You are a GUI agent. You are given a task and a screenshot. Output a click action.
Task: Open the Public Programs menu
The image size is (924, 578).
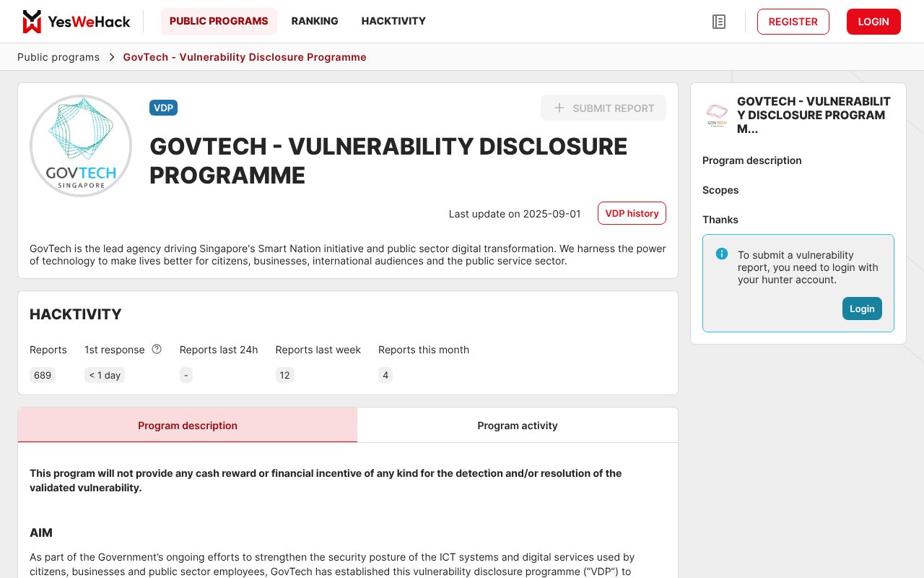click(219, 22)
